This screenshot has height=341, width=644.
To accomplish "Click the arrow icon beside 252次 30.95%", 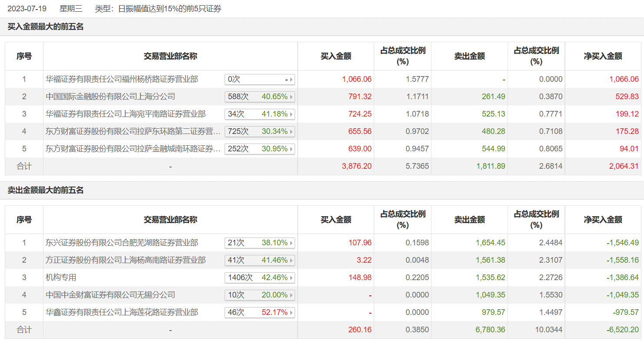I will [x=291, y=149].
